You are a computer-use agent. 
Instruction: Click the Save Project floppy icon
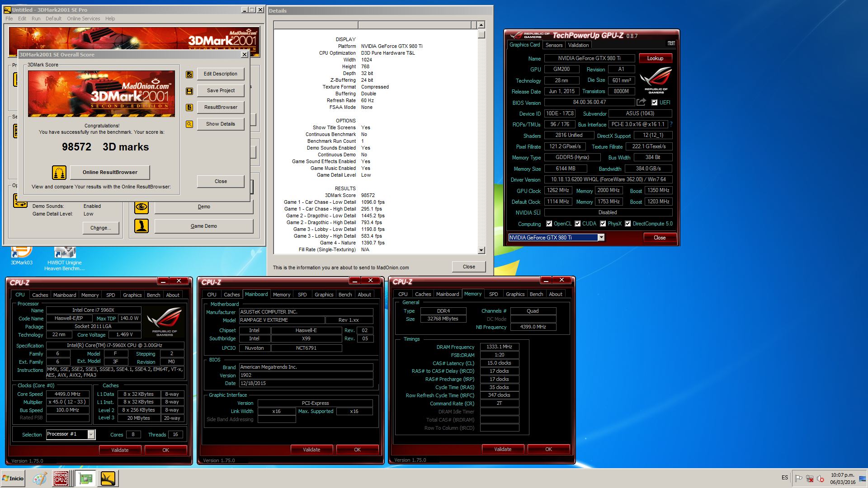tap(189, 91)
